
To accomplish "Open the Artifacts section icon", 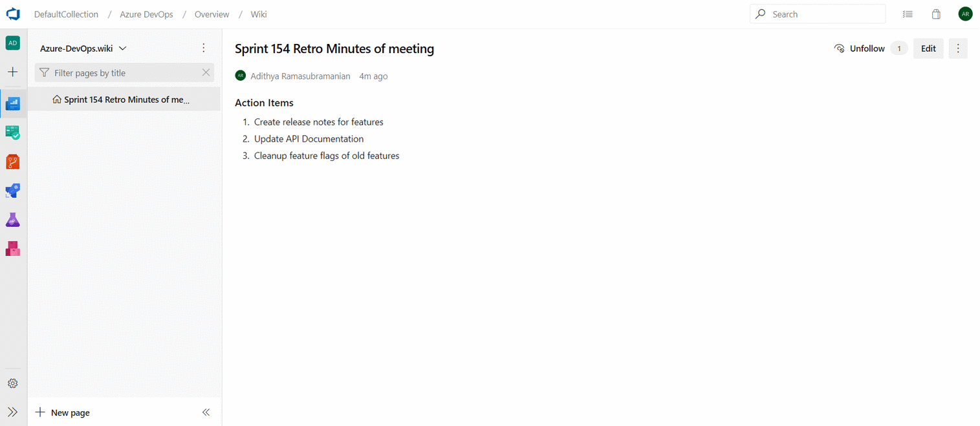I will [x=13, y=248].
